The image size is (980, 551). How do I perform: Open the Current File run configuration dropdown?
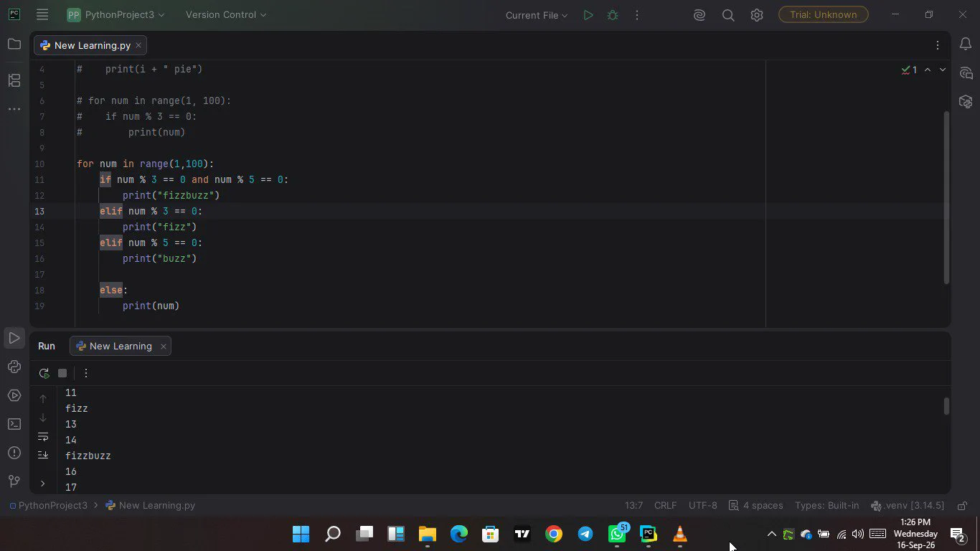[x=537, y=15]
